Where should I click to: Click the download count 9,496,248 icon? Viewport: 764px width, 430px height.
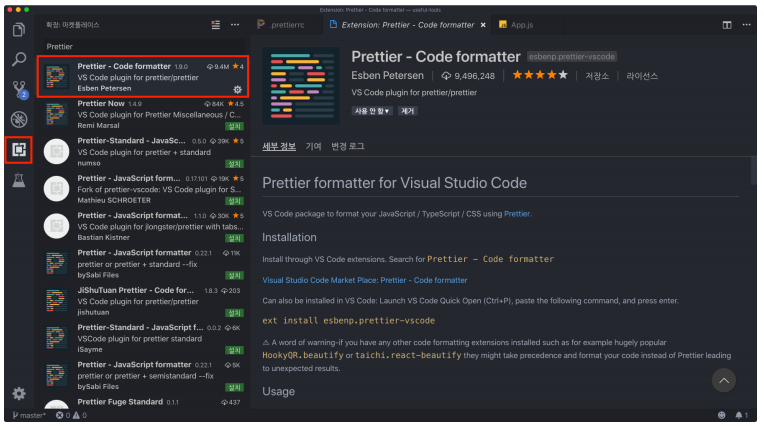(x=446, y=76)
